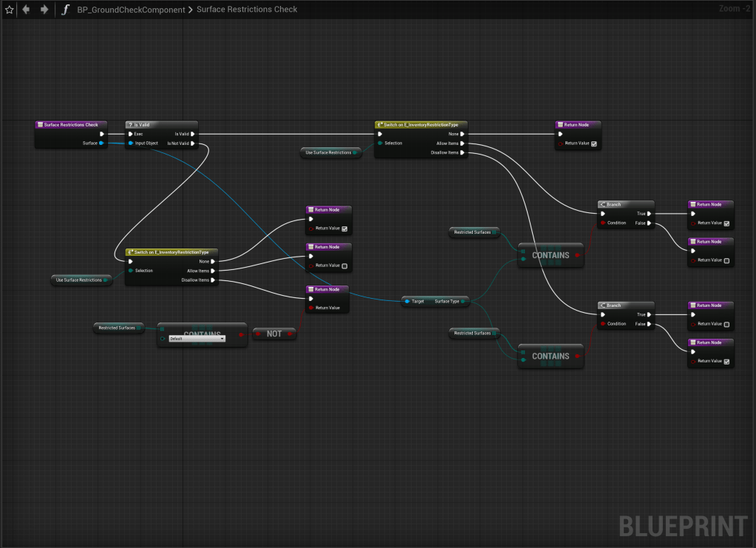This screenshot has width=756, height=548.
Task: Select Use Surface Restrictions variable feeding top Switch
Action: [328, 152]
